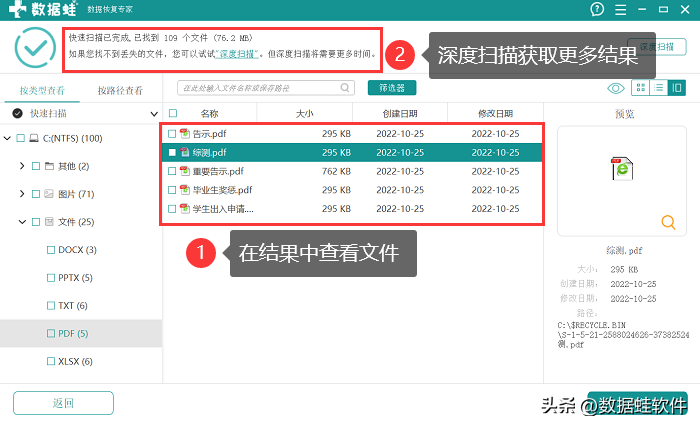This screenshot has width=700, height=427.
Task: Check the 文件 (25) checkbox
Action: click(36, 222)
